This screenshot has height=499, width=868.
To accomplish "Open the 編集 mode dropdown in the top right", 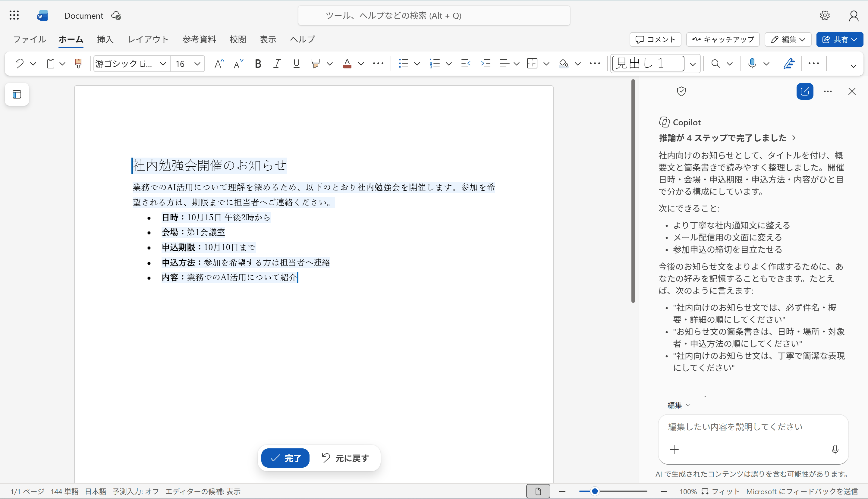I will pos(788,39).
